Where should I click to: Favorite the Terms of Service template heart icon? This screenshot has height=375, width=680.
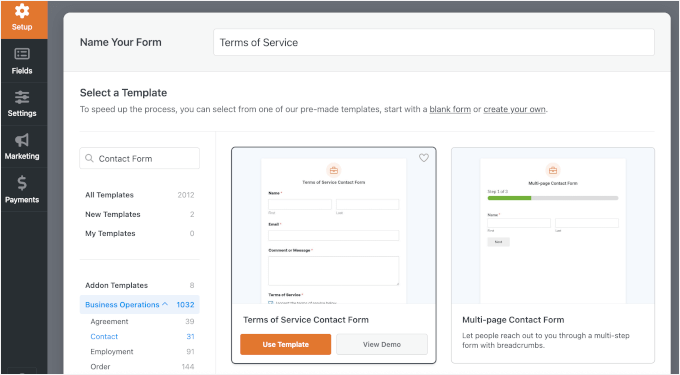(x=424, y=158)
